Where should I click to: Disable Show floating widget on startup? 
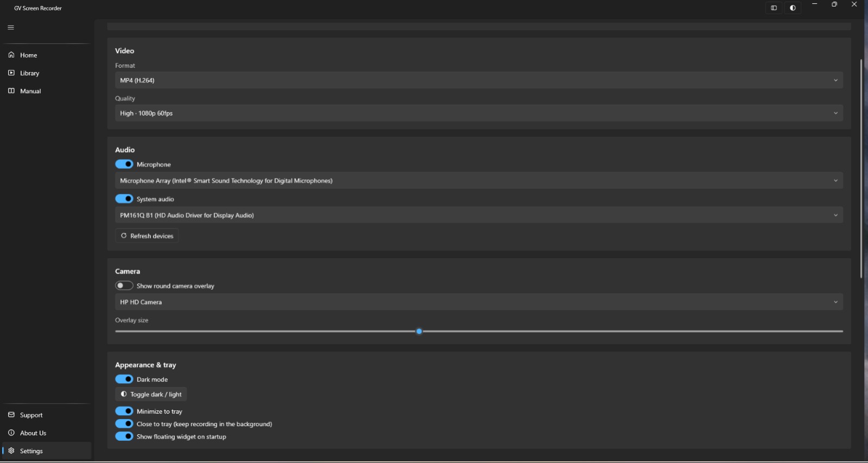coord(124,436)
